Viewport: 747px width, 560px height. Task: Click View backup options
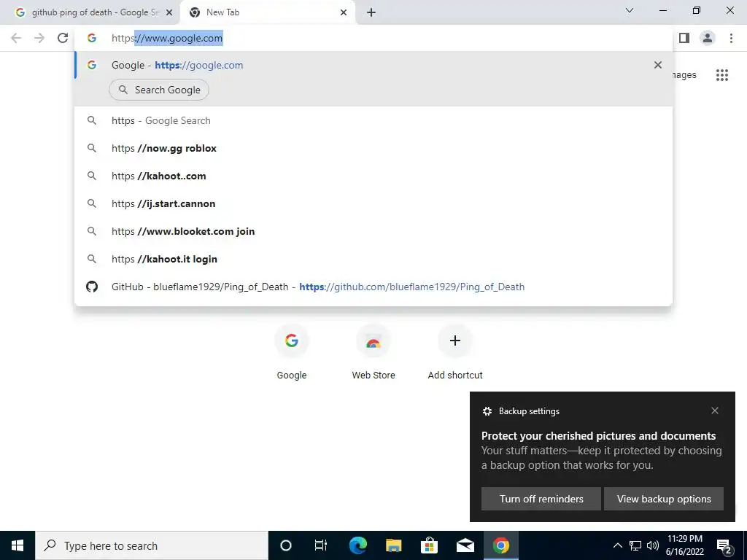(664, 499)
